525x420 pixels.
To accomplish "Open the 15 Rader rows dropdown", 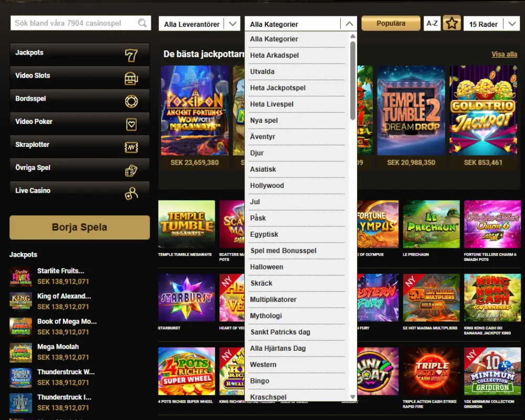I will [x=491, y=24].
